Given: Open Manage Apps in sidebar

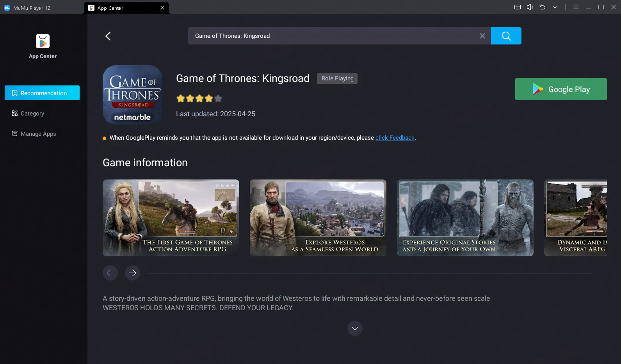Looking at the screenshot, I should pyautogui.click(x=42, y=134).
